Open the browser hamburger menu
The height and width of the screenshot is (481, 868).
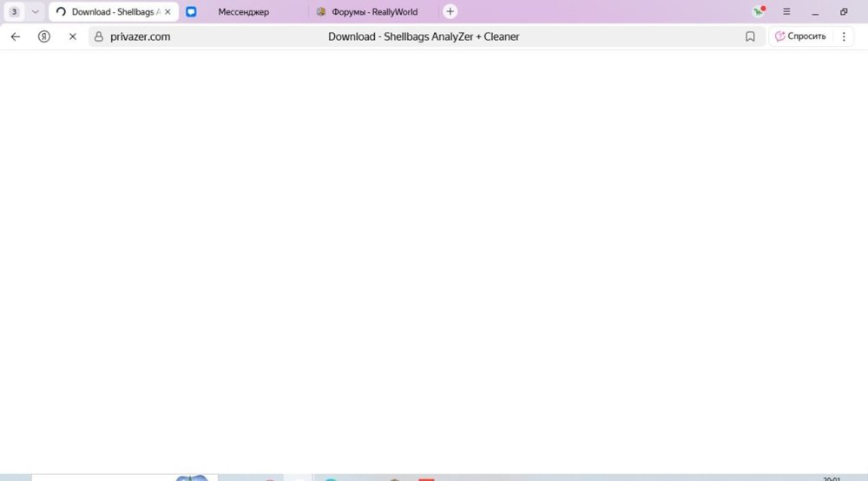786,11
